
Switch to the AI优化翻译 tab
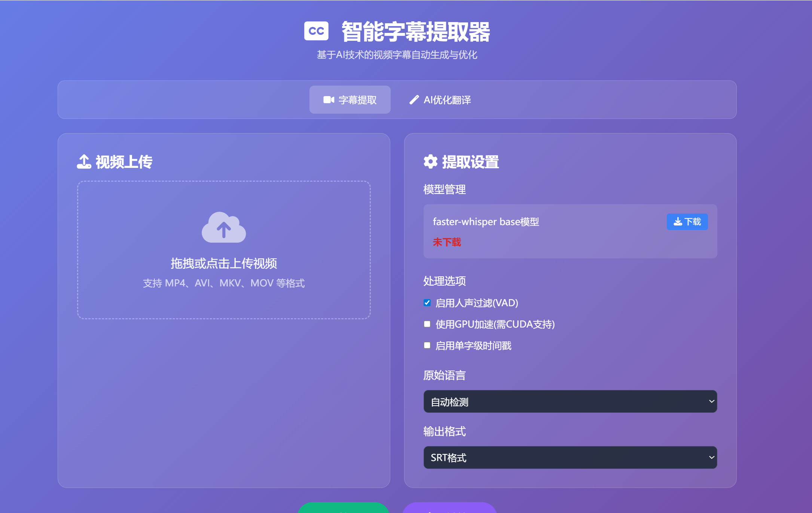(440, 100)
